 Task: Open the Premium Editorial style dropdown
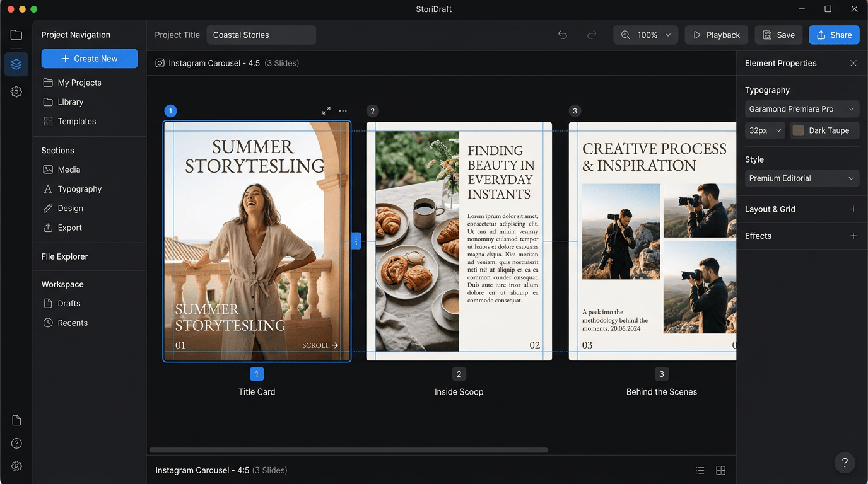click(x=802, y=178)
